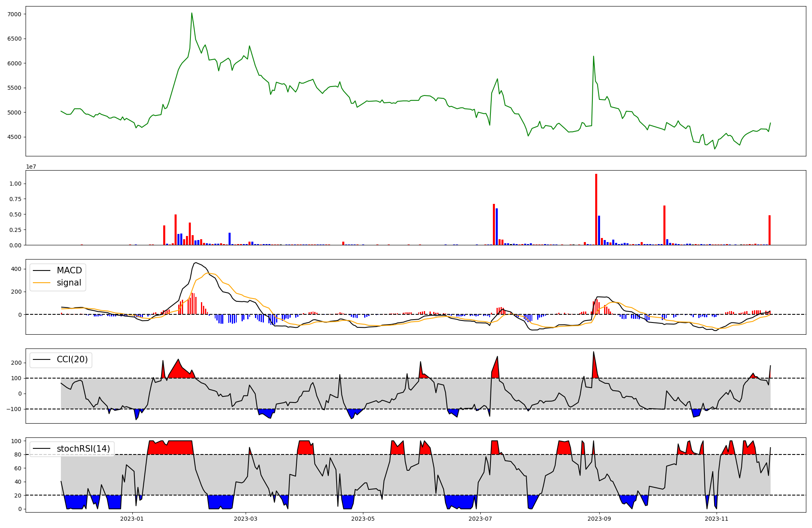Click the -100 CCI axis label
Image resolution: width=812 pixels, height=528 pixels.
pos(13,409)
